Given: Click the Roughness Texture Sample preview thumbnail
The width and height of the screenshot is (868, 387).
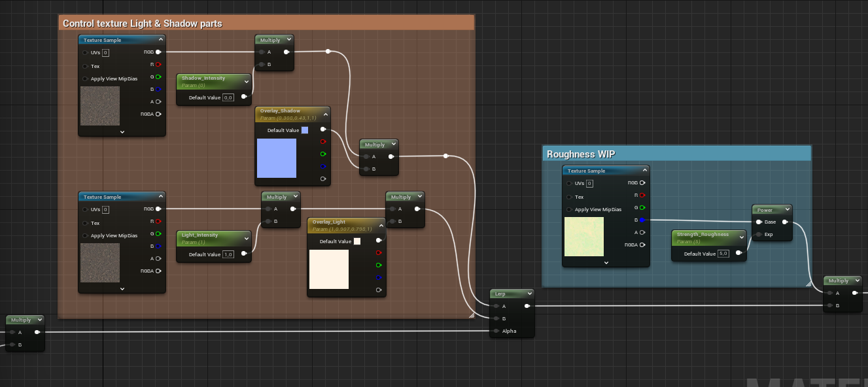Looking at the screenshot, I should coord(583,237).
